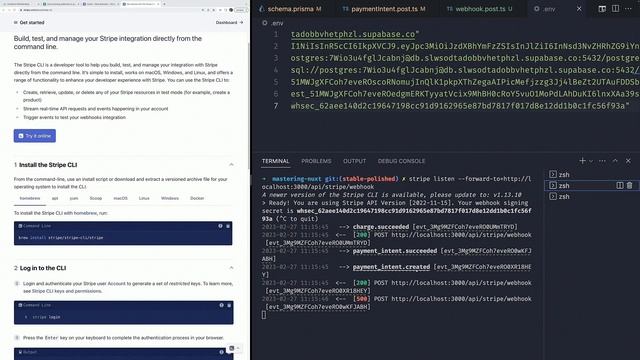Select the macOS install tab

(x=120, y=198)
